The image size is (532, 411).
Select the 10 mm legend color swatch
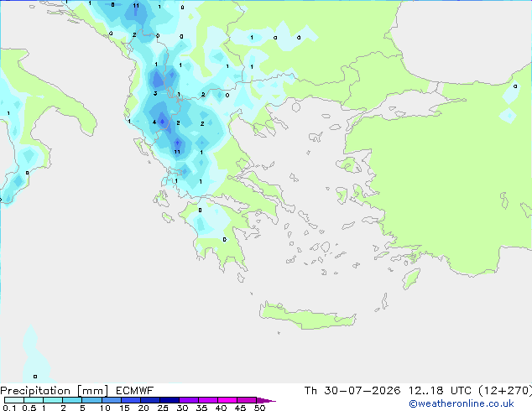tap(111, 400)
